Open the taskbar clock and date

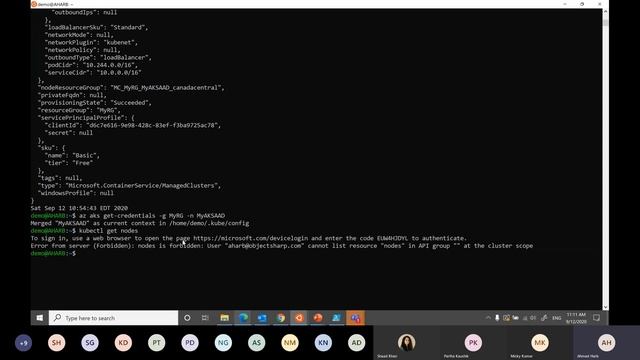coord(576,318)
